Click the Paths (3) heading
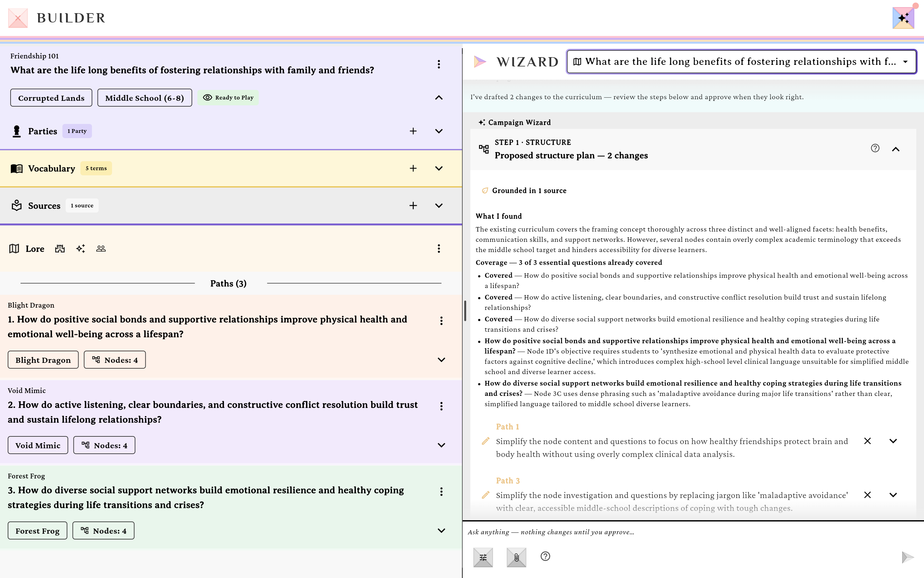Image resolution: width=924 pixels, height=578 pixels. [x=228, y=284]
